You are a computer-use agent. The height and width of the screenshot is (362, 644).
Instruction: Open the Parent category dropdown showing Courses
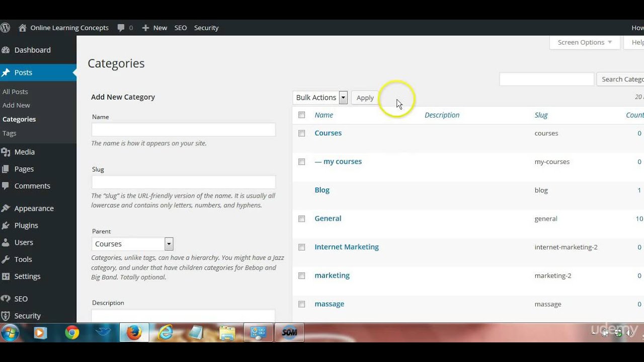pos(132,244)
